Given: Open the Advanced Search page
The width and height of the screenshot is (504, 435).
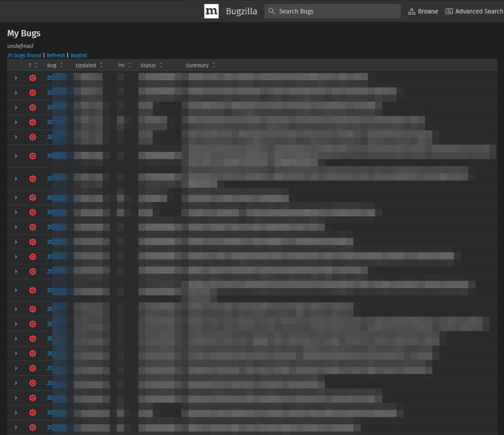Looking at the screenshot, I should pos(479,12).
